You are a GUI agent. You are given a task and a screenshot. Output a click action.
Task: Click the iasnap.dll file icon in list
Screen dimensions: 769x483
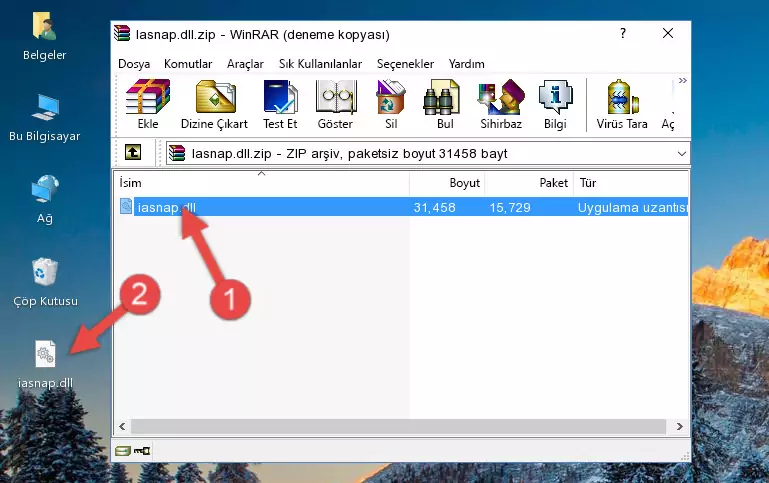coord(126,206)
